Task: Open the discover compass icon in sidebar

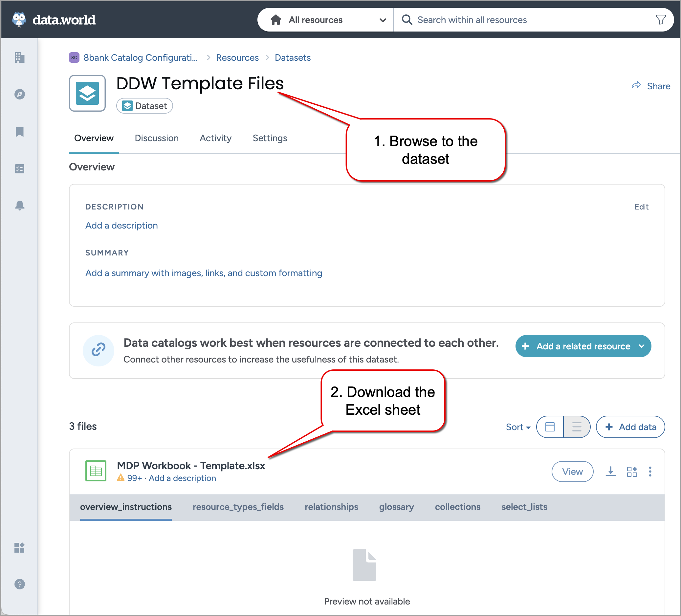Action: point(20,94)
